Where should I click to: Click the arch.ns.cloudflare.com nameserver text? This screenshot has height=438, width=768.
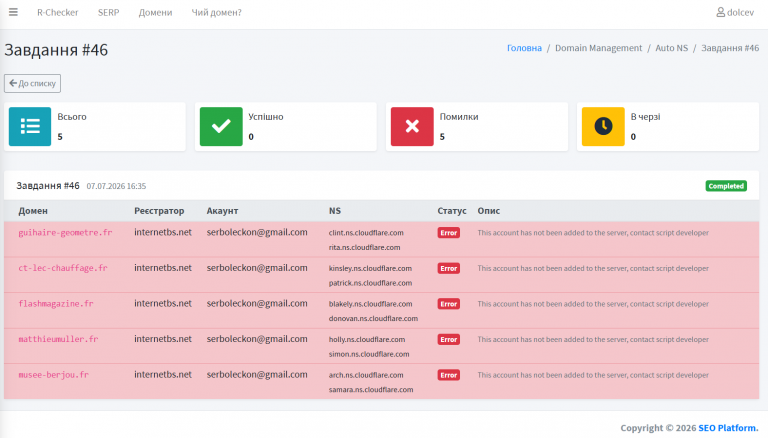coord(366,375)
